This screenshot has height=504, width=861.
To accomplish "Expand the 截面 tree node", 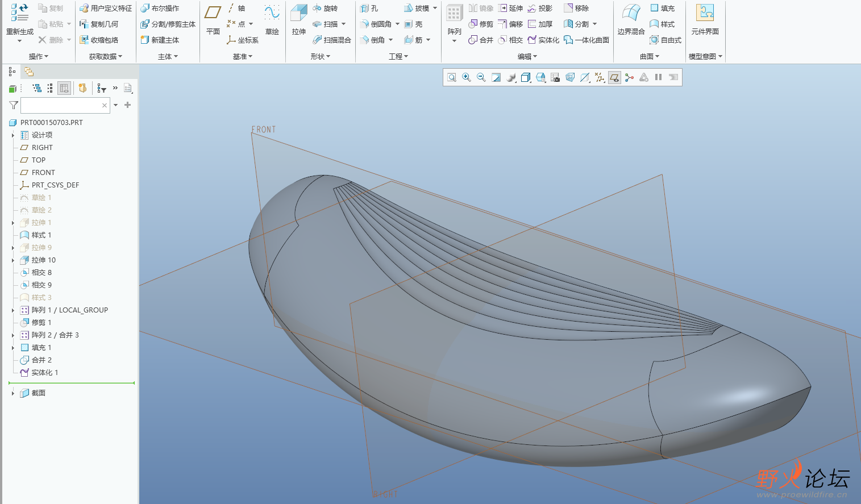I will [13, 393].
